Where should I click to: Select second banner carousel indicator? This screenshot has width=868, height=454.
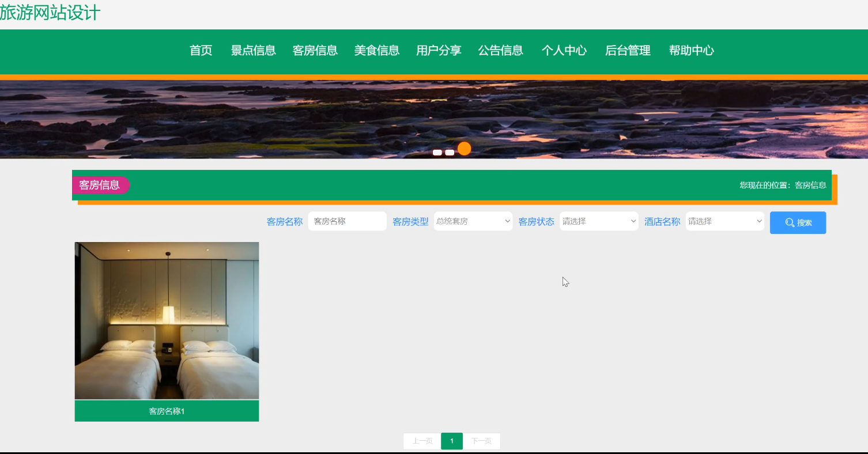(450, 153)
